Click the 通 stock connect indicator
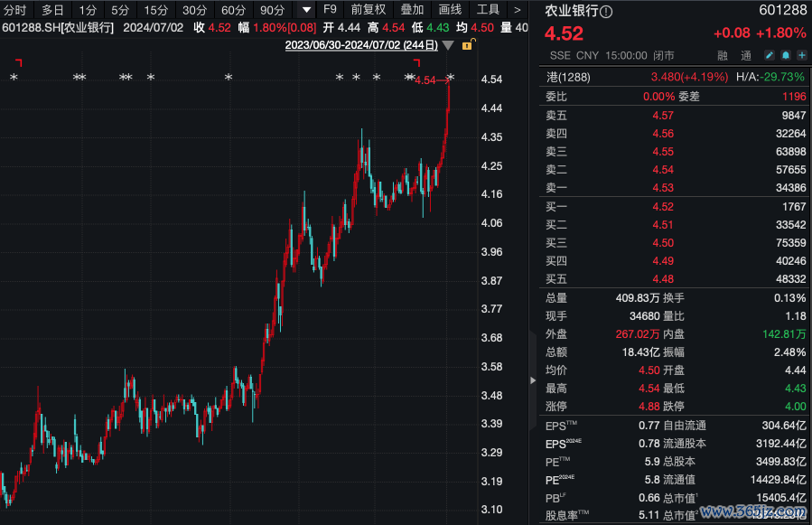This screenshot has height=525, width=812. 746,55
